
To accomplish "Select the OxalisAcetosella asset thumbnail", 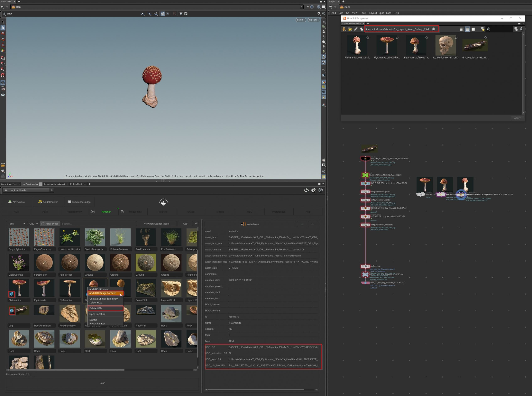I will [95, 237].
